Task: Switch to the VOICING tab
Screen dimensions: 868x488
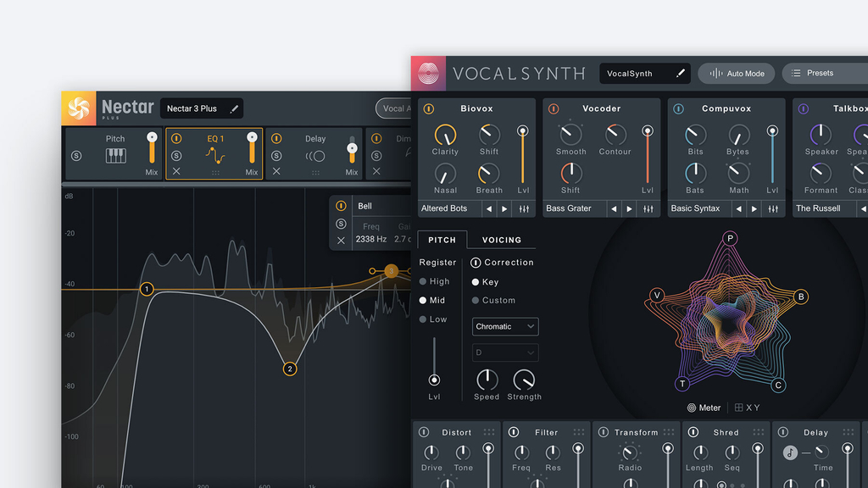Action: pyautogui.click(x=502, y=240)
